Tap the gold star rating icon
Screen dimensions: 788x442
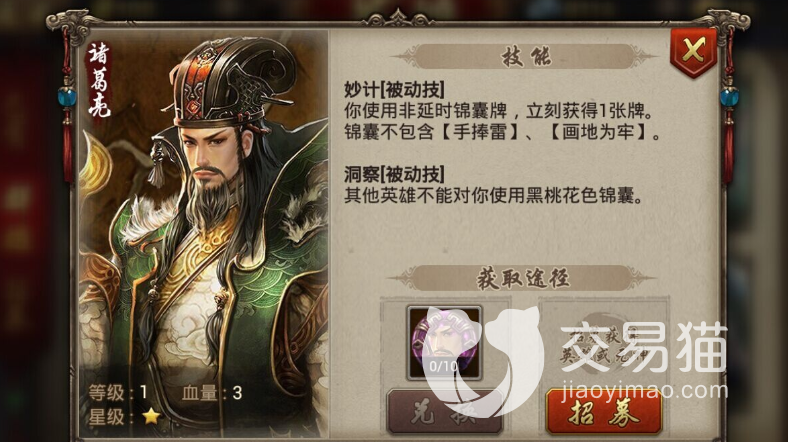click(151, 416)
